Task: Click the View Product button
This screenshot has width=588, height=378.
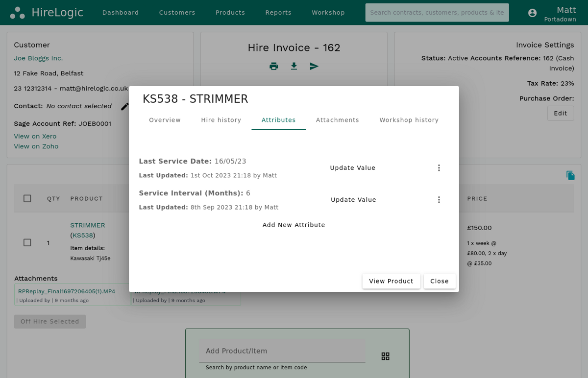Action: tap(391, 281)
